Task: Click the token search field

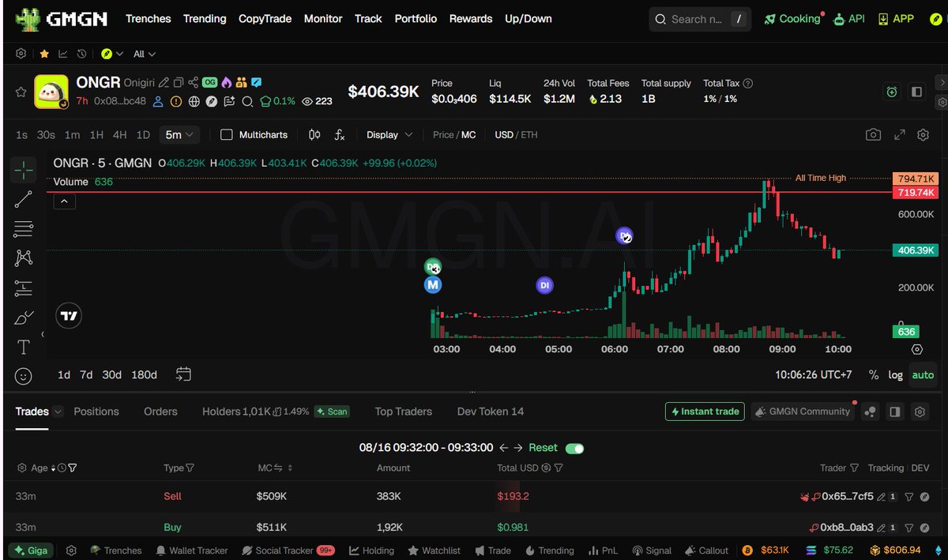Action: tap(700, 19)
